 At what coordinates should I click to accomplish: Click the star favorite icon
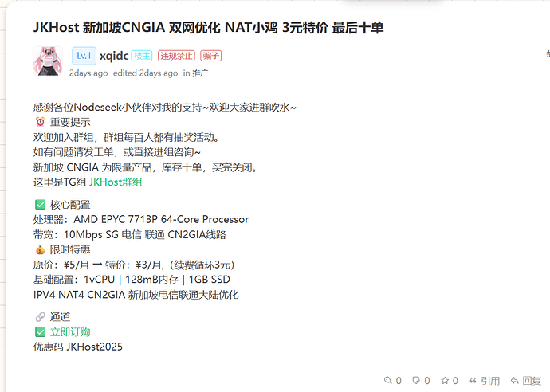(445, 380)
